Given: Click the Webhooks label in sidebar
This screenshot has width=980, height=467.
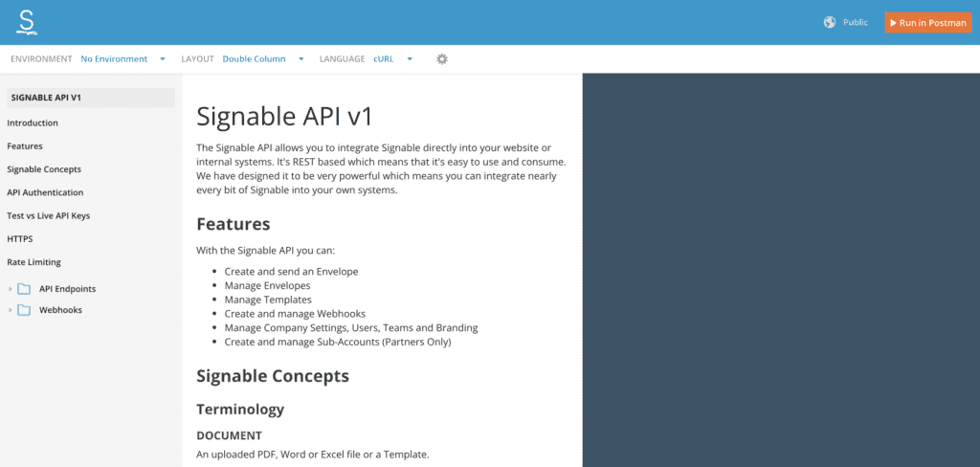Looking at the screenshot, I should pyautogui.click(x=60, y=310).
